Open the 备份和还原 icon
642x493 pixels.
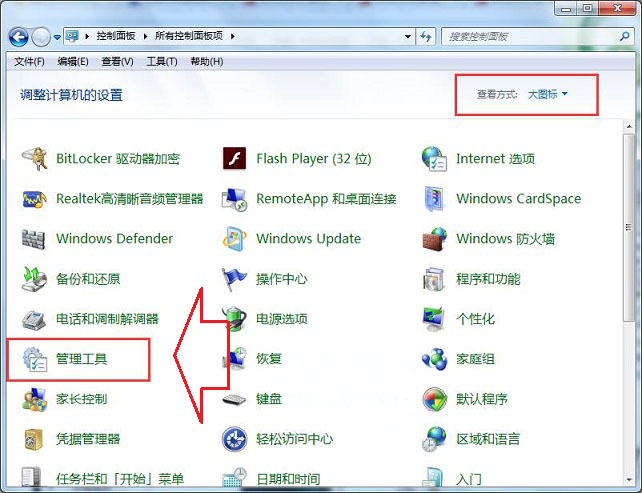point(34,279)
